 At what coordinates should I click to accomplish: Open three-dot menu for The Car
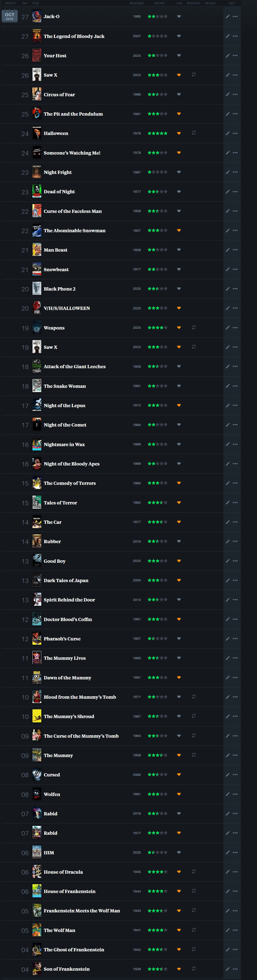click(235, 522)
